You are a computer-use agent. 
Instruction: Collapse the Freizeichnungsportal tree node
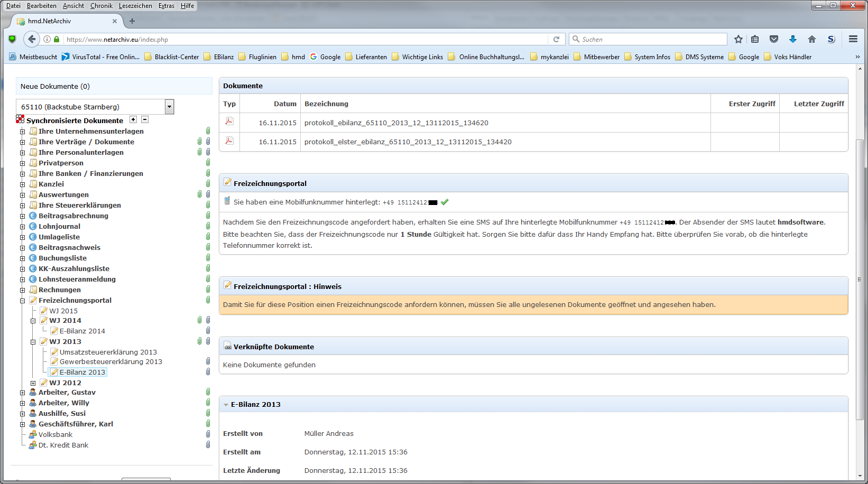click(22, 301)
